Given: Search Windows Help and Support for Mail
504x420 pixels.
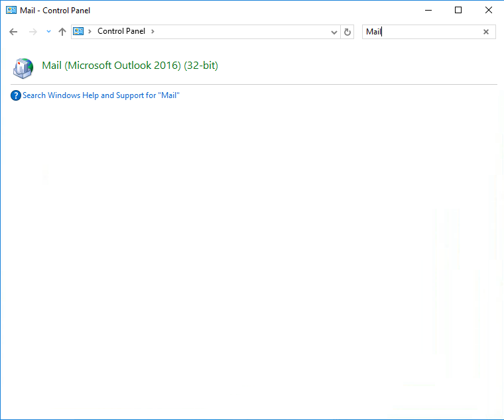Looking at the screenshot, I should pyautogui.click(x=101, y=95).
